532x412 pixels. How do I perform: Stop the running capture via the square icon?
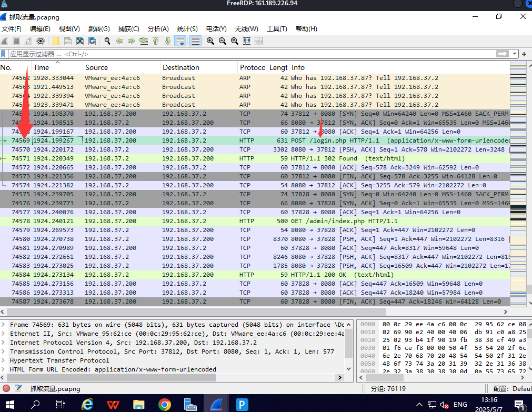[16, 41]
